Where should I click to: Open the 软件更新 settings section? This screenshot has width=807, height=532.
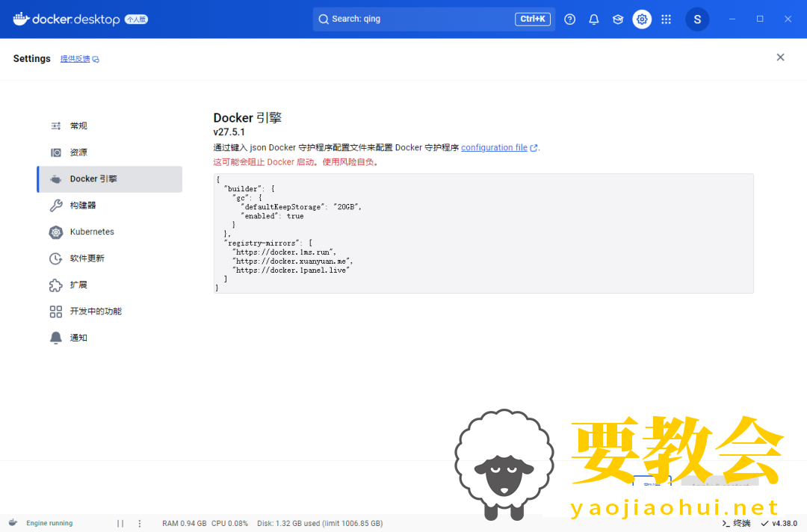pyautogui.click(x=110, y=259)
